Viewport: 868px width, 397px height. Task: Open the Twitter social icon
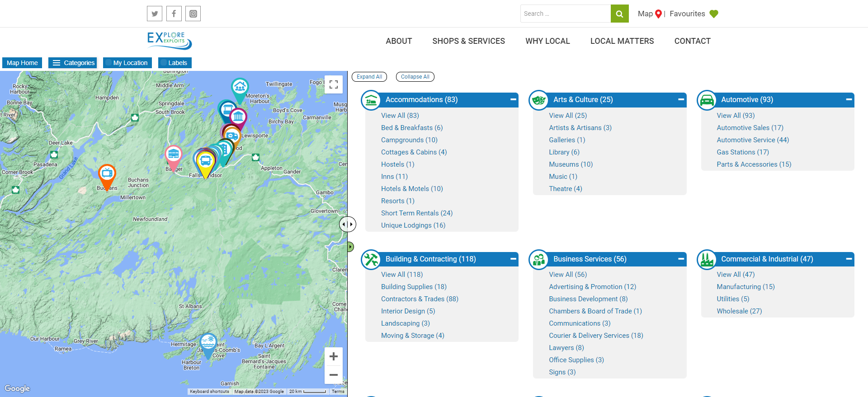click(155, 14)
